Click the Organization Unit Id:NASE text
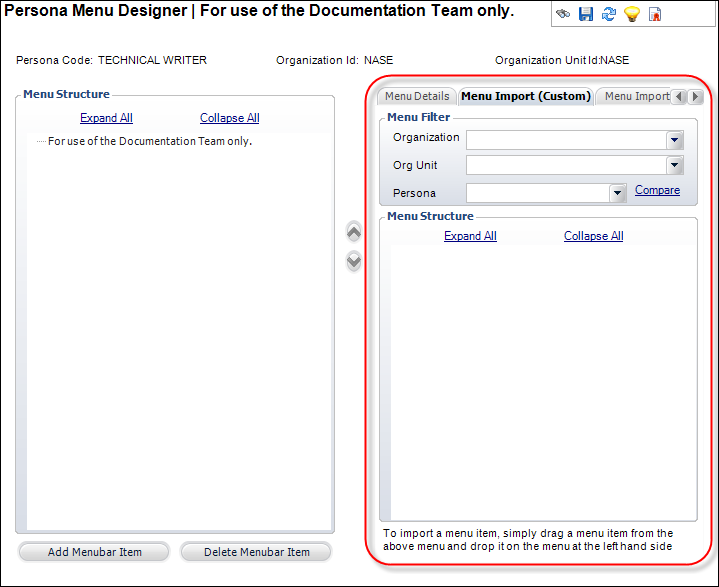 point(562,60)
